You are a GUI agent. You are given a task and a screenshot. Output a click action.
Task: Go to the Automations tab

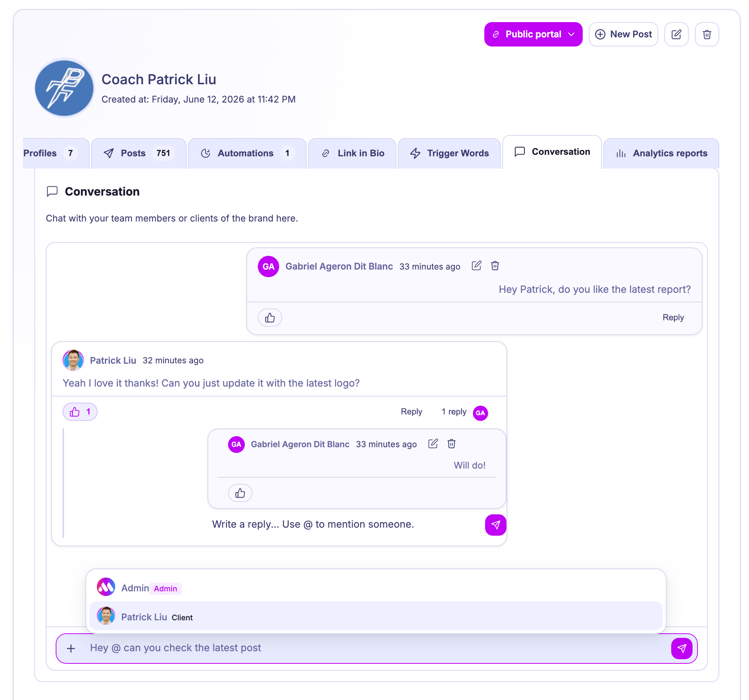(247, 153)
